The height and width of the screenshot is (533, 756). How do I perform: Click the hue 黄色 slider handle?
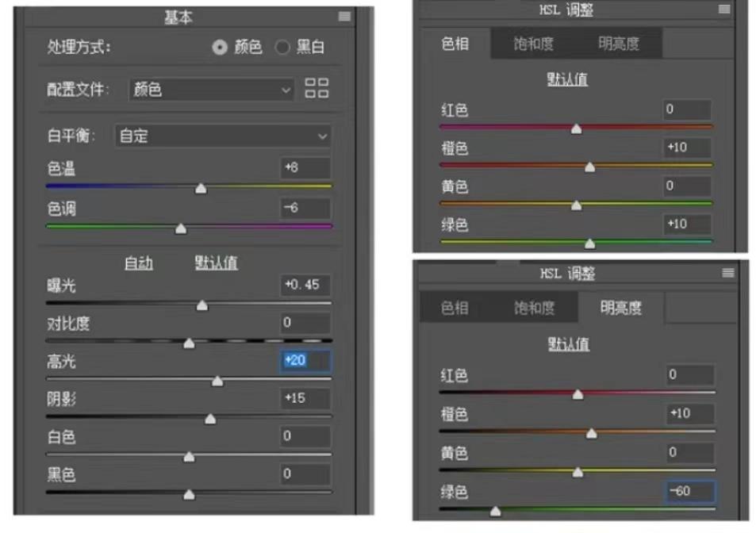[x=576, y=205]
